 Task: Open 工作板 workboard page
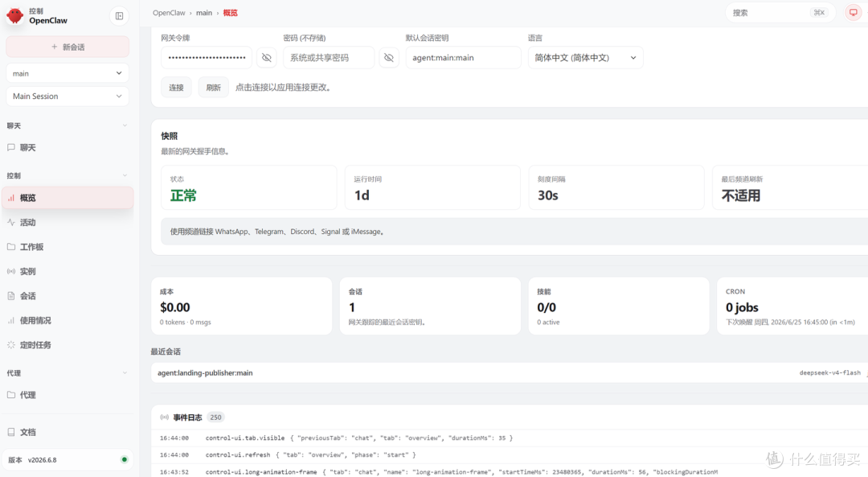point(68,247)
